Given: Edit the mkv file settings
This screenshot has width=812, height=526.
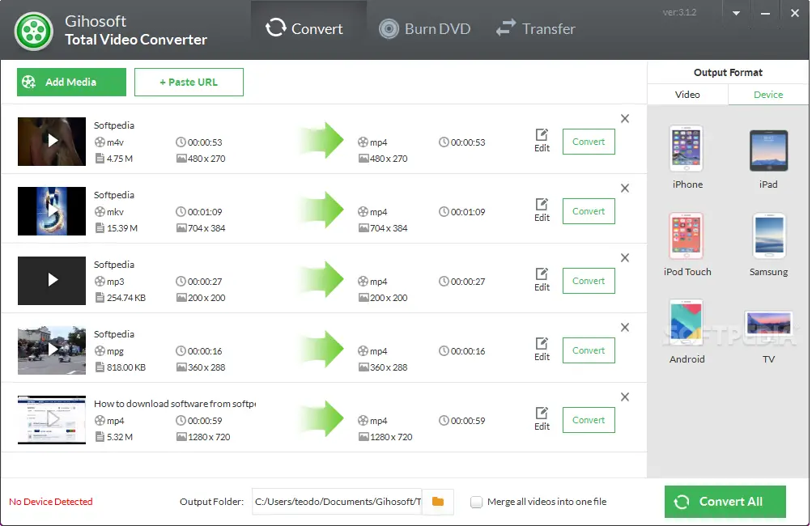Looking at the screenshot, I should [542, 210].
